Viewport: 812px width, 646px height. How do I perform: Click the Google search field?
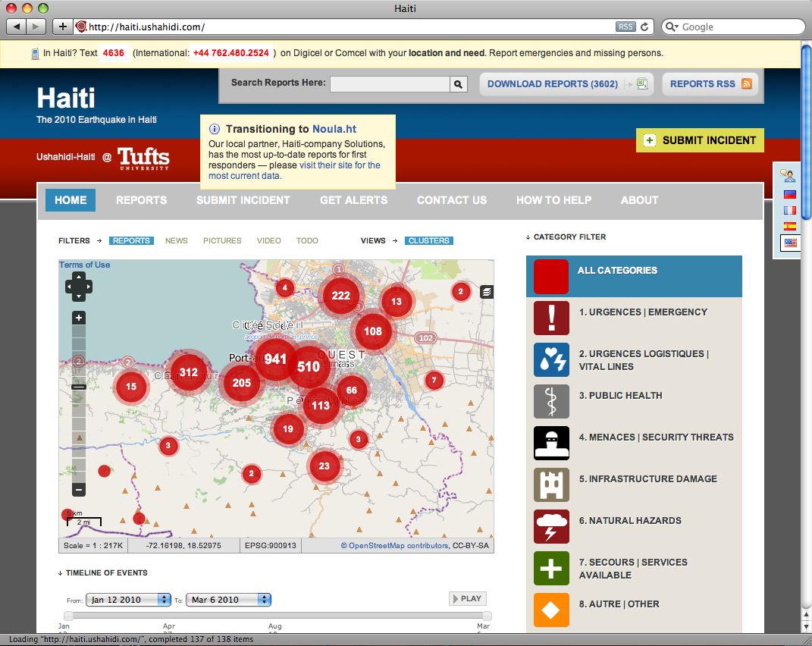click(733, 27)
